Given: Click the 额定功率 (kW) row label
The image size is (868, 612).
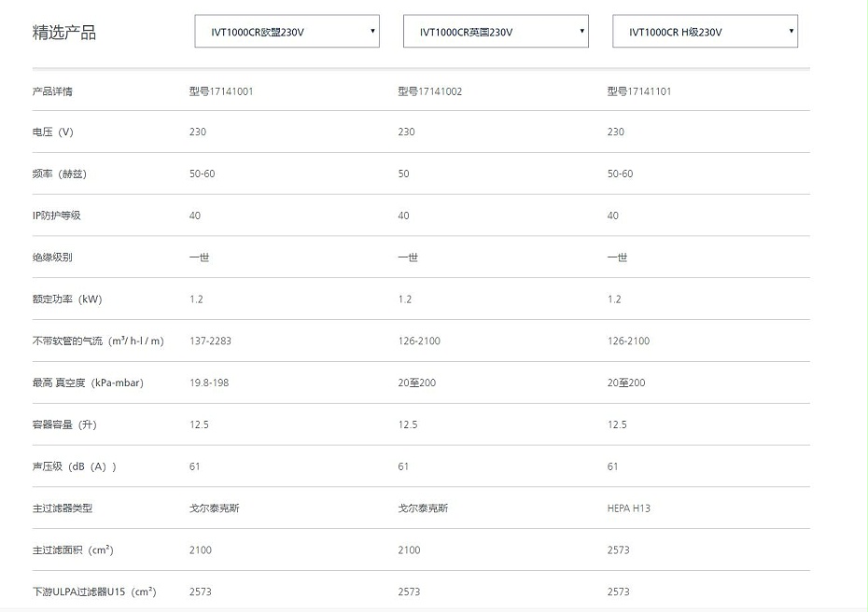Looking at the screenshot, I should [x=67, y=299].
